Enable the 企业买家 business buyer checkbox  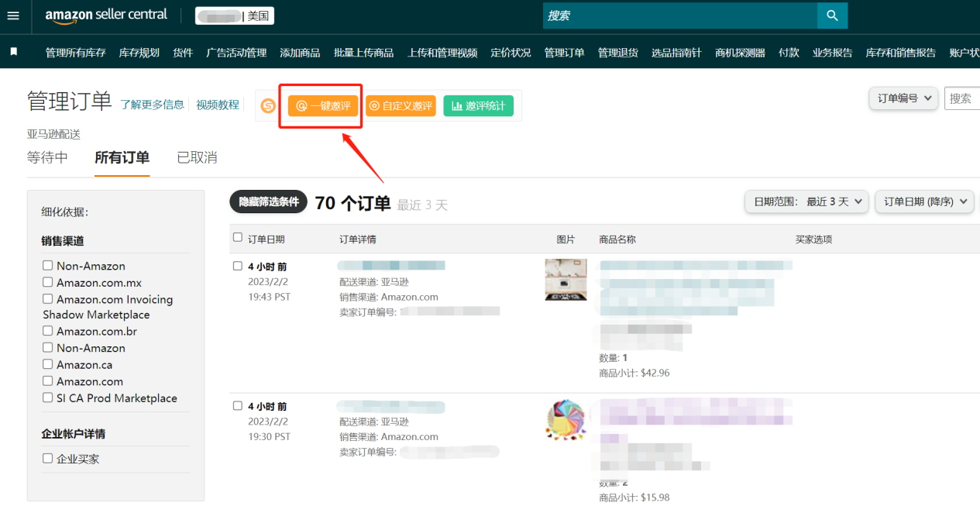[47, 458]
